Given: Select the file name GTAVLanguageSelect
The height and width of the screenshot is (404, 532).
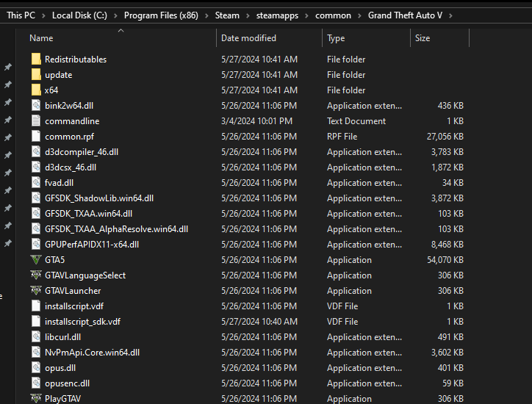Looking at the screenshot, I should (85, 275).
